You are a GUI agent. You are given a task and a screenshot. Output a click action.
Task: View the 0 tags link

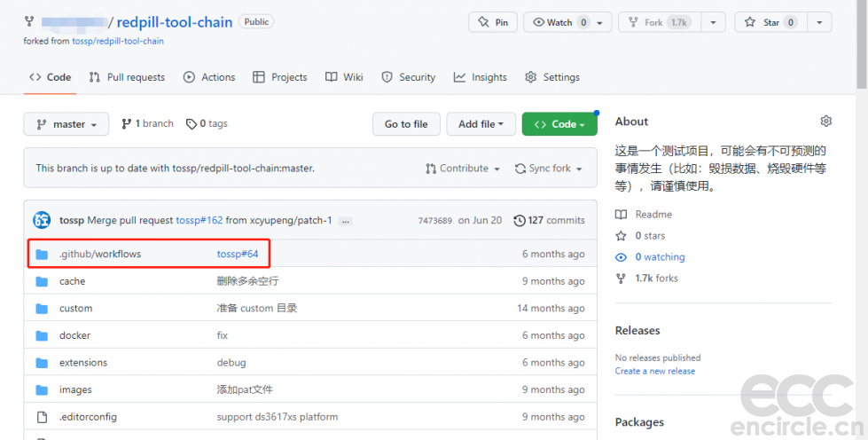pyautogui.click(x=207, y=123)
